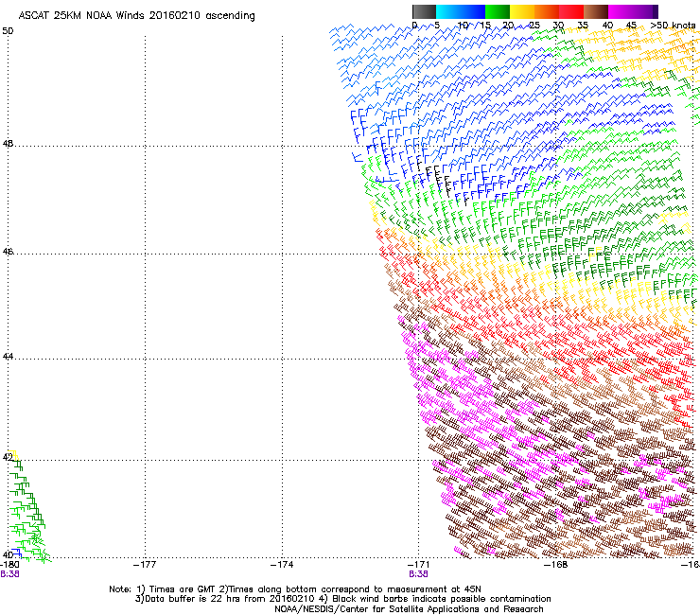Click the red 30-35 knots legend swatch
This screenshot has height=615, width=700.
coord(571,11)
